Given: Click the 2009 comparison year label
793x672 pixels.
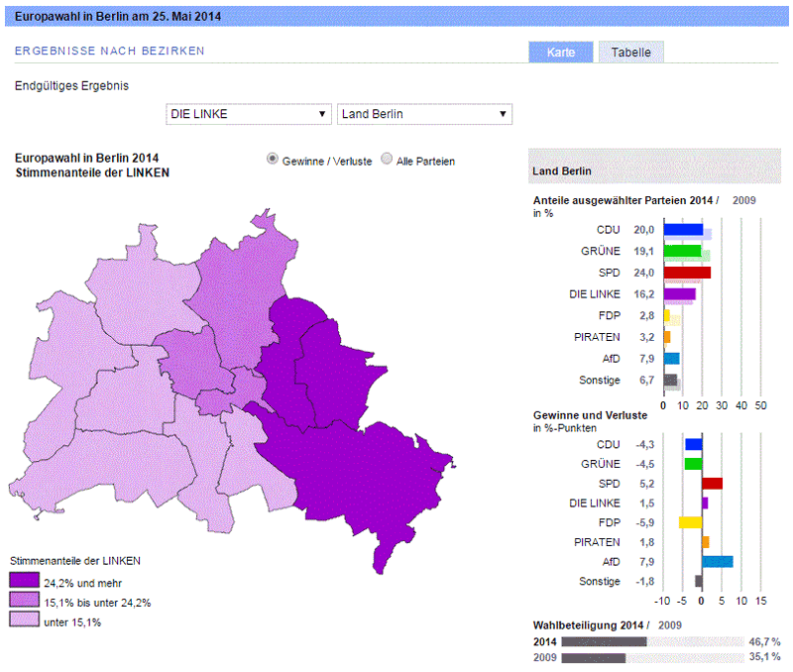Looking at the screenshot, I should 743,200.
